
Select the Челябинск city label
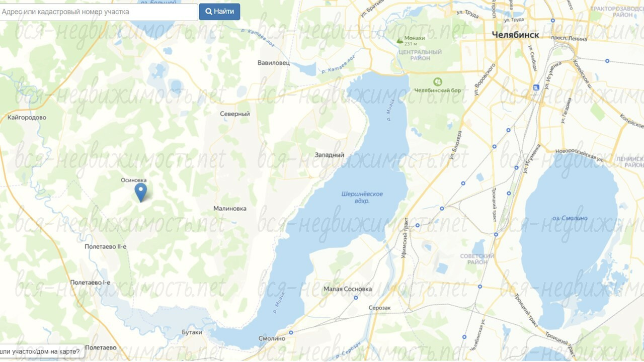515,35
